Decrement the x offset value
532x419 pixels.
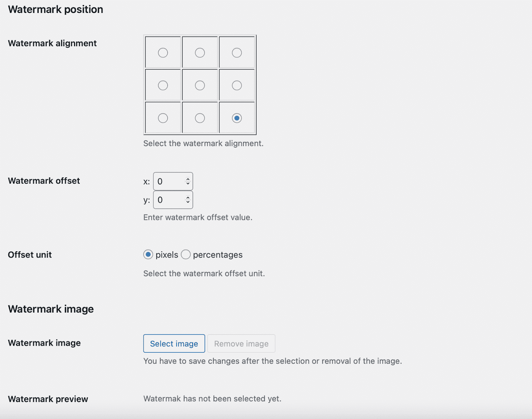coord(187,184)
